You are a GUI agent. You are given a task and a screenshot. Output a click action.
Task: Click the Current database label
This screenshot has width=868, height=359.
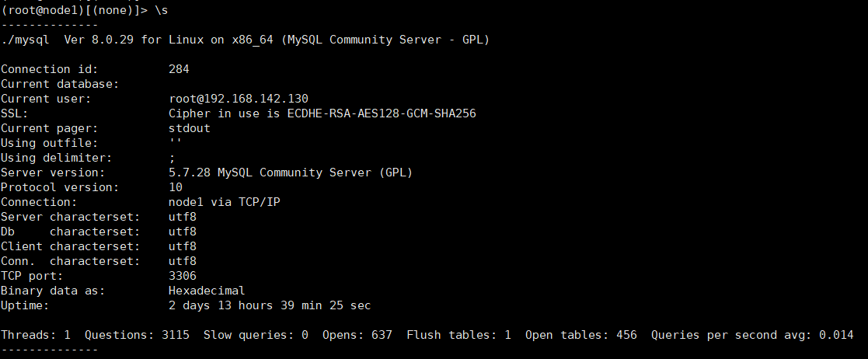click(x=59, y=84)
